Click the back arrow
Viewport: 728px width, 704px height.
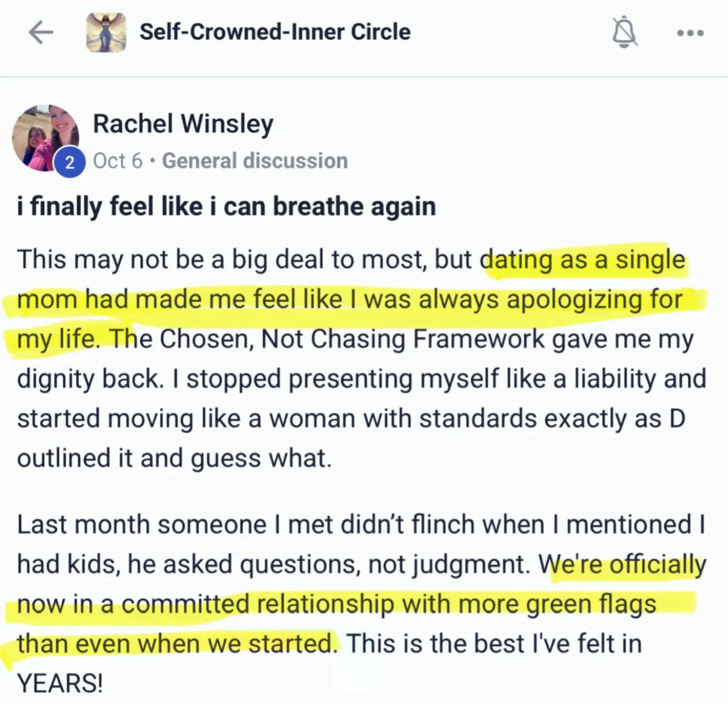point(41,33)
